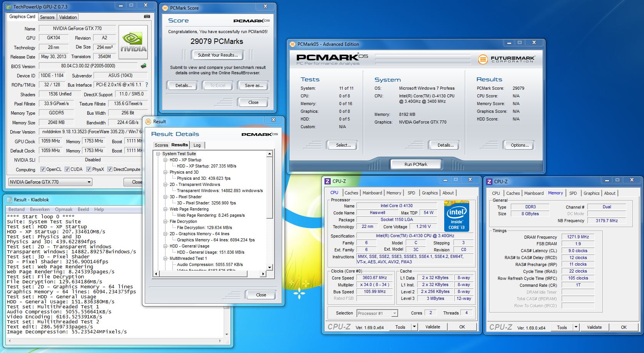
Task: Collapse the File Decryption tree node
Action: pos(165,221)
